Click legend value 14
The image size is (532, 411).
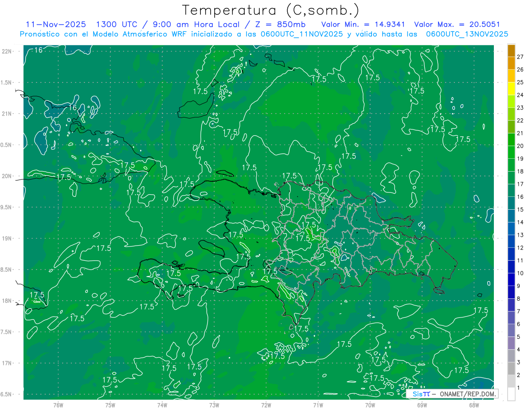click(x=520, y=222)
